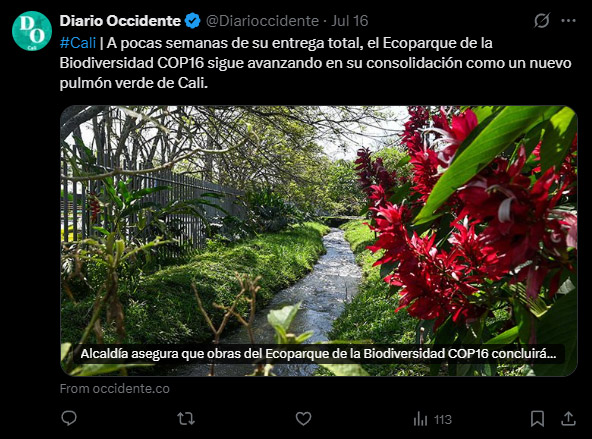Viewport: 592px width, 439px height.
Task: Open Grok explain icon on the tweet
Action: (542, 20)
